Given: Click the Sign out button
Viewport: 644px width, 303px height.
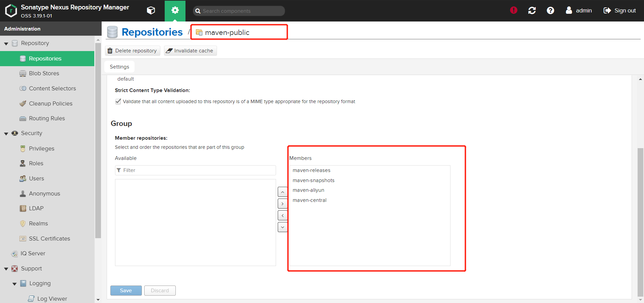Looking at the screenshot, I should (x=620, y=10).
